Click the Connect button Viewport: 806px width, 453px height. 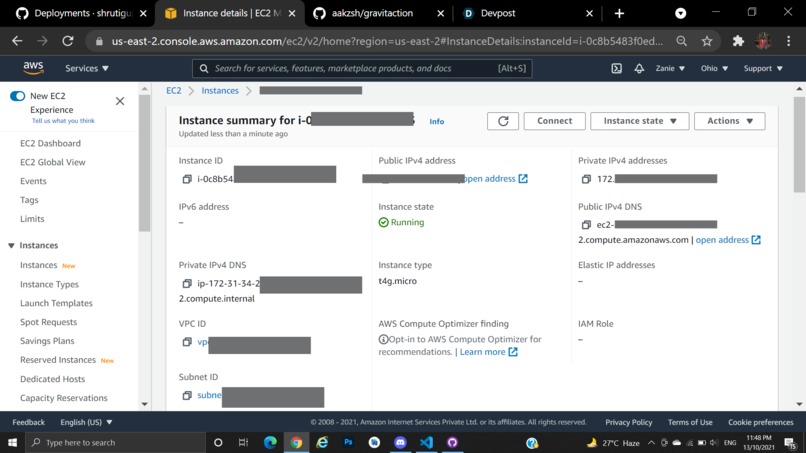554,121
